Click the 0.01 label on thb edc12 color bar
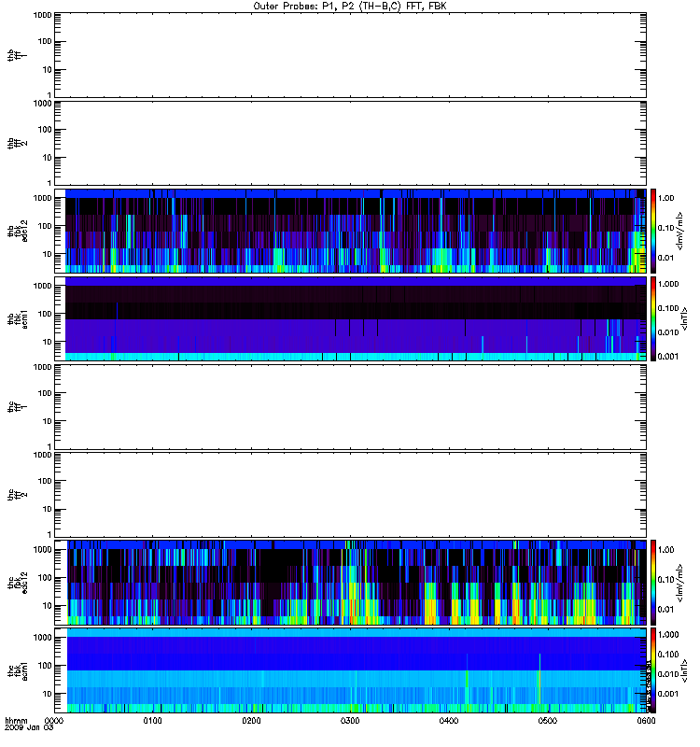 pos(665,258)
